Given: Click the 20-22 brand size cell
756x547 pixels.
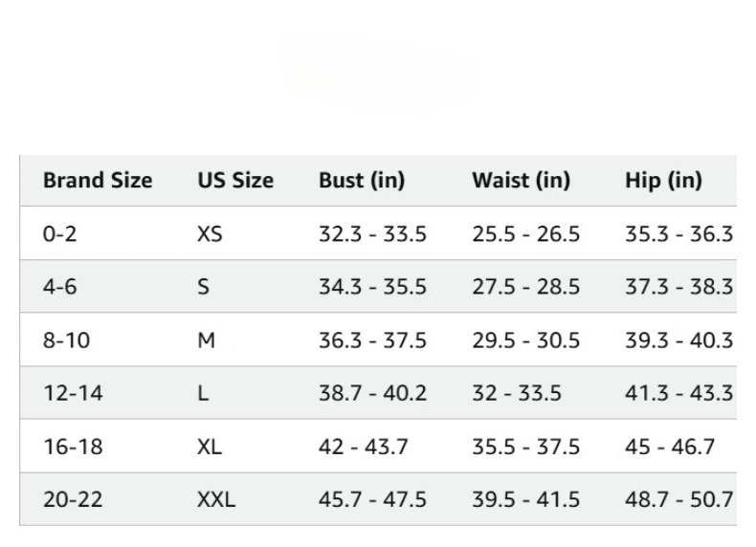Looking at the screenshot, I should point(71,499).
